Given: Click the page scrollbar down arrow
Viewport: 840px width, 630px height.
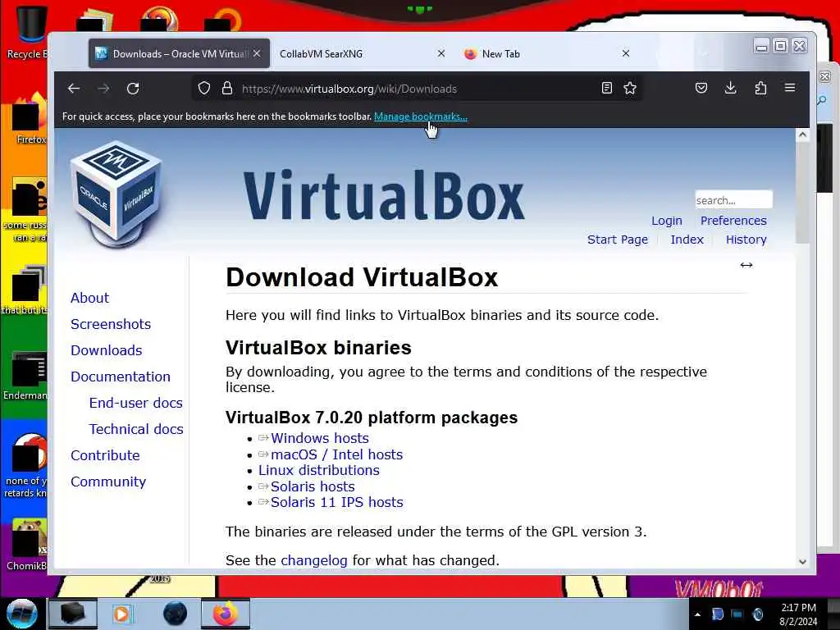Looking at the screenshot, I should [x=802, y=561].
